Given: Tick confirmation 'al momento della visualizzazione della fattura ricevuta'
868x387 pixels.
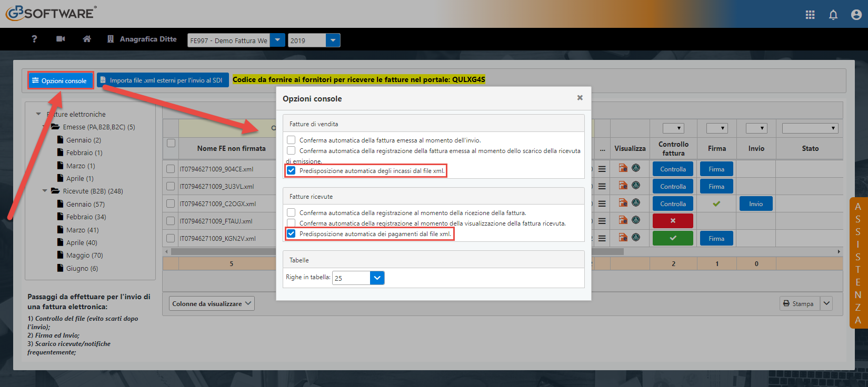Looking at the screenshot, I should coord(291,223).
